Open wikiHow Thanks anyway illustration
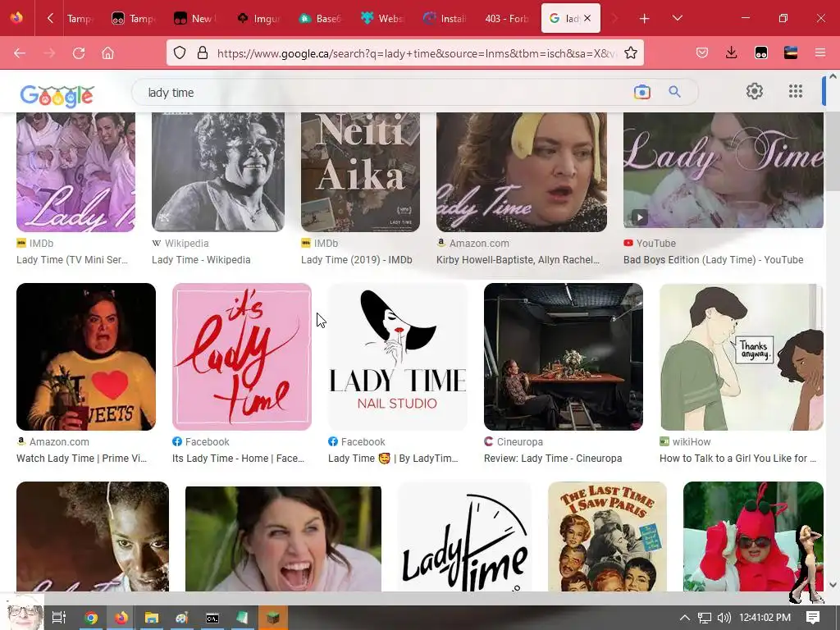840x630 pixels. tap(742, 357)
